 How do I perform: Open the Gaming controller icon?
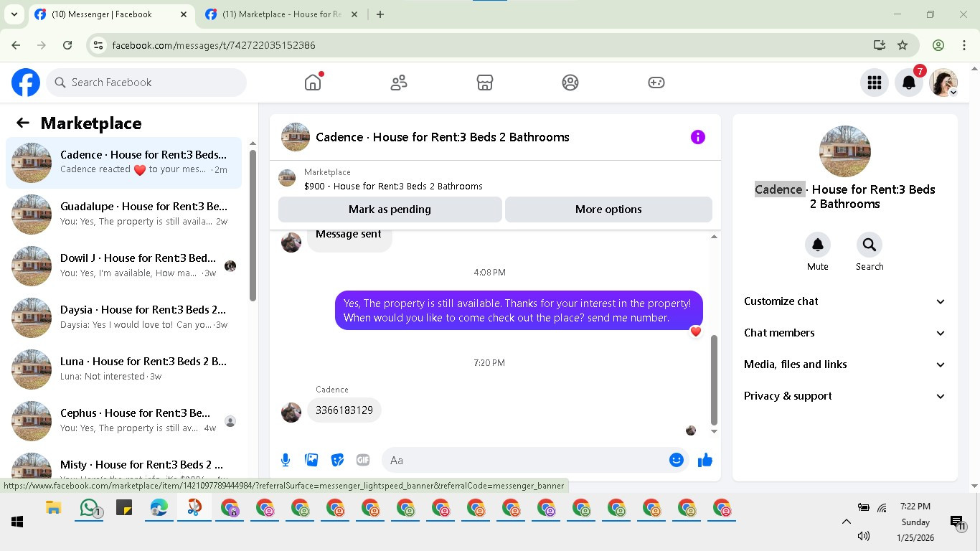coord(656,83)
